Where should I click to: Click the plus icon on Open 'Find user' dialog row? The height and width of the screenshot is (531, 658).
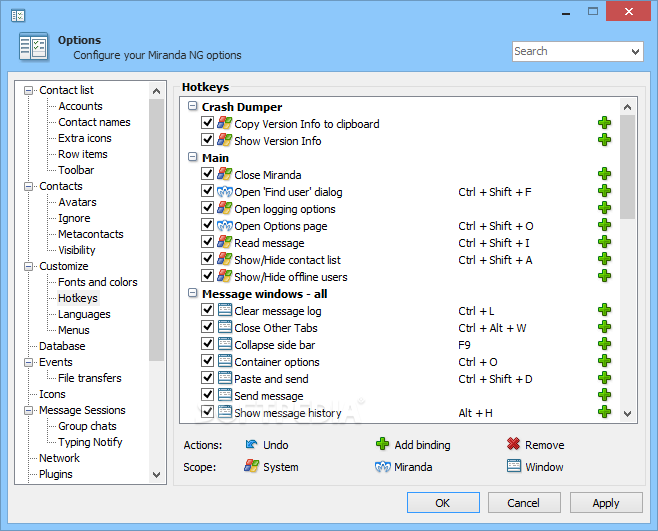(604, 191)
